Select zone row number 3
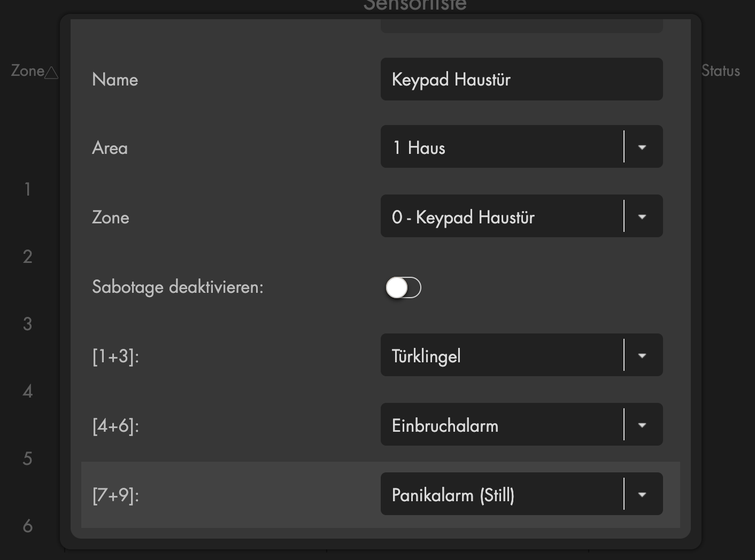 point(27,324)
